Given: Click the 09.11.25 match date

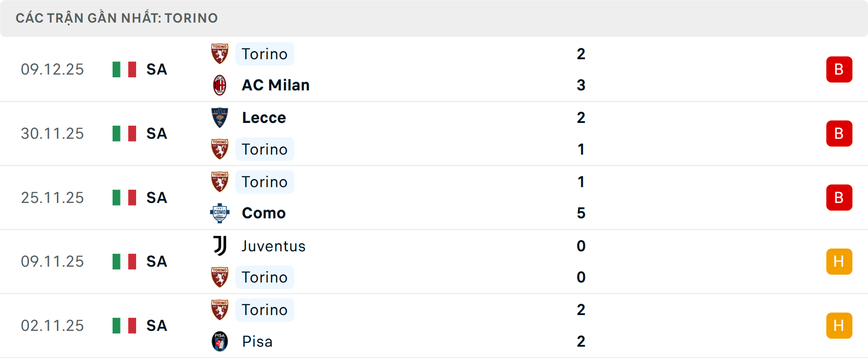Looking at the screenshot, I should coord(52,261).
